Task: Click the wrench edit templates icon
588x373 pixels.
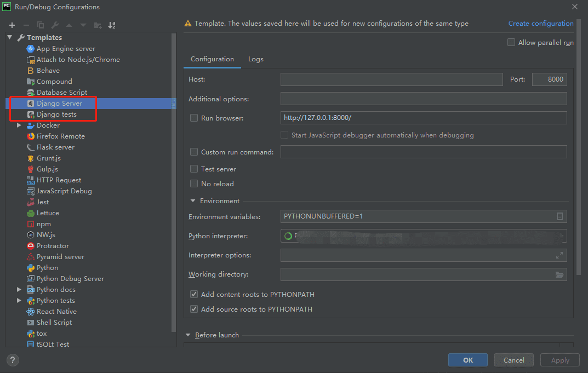Action: [x=55, y=25]
